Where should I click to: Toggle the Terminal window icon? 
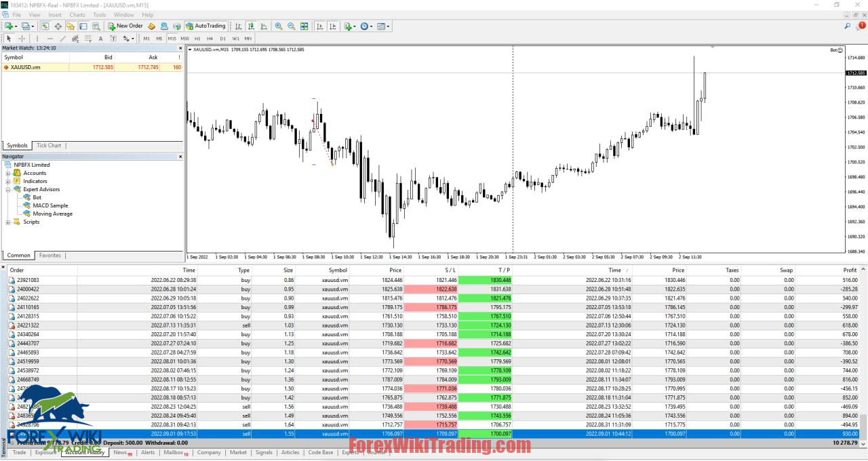pos(83,26)
